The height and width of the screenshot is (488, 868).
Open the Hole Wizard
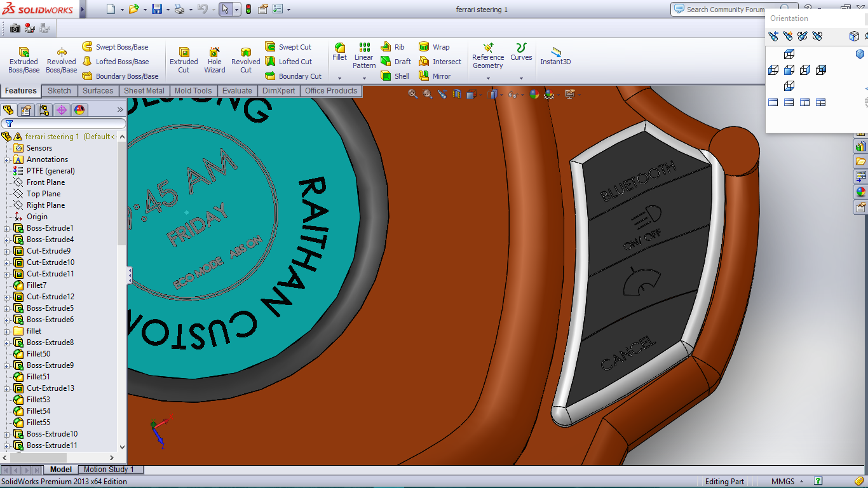[x=215, y=60]
